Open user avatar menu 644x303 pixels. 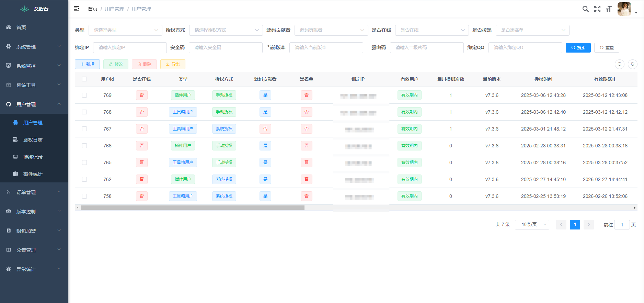[624, 9]
